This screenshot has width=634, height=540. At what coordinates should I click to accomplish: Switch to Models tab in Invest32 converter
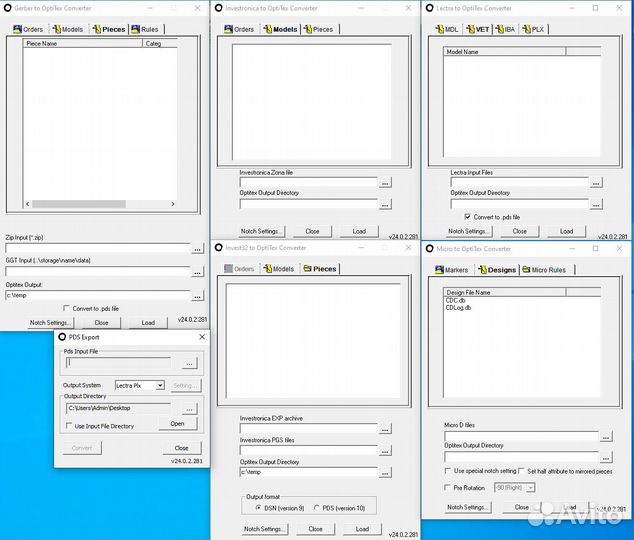279,269
